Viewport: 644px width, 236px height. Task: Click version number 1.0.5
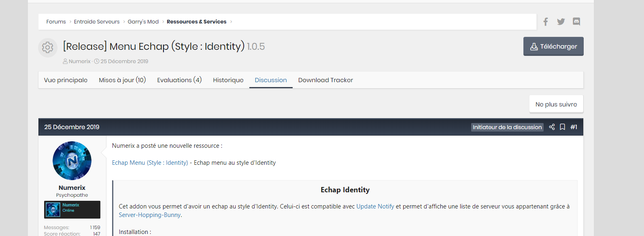256,47
